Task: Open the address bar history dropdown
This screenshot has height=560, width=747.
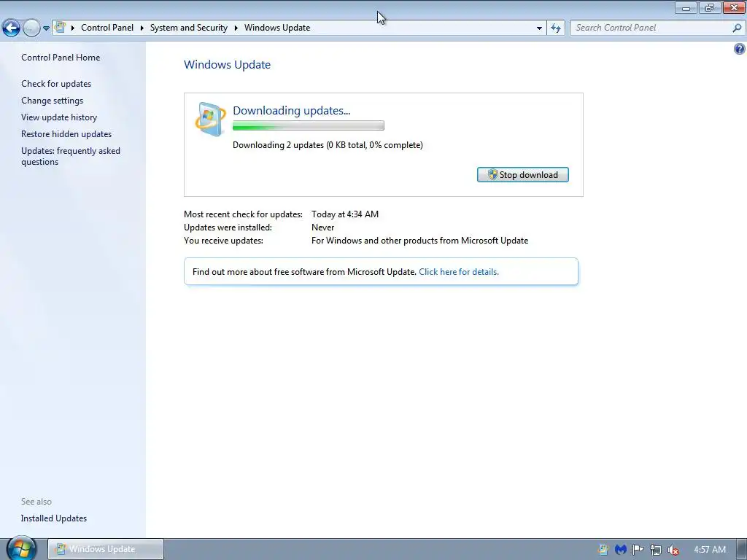Action: coord(539,28)
